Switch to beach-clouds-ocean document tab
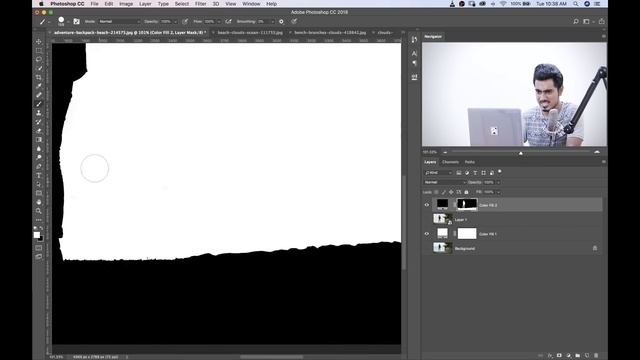 [x=250, y=32]
